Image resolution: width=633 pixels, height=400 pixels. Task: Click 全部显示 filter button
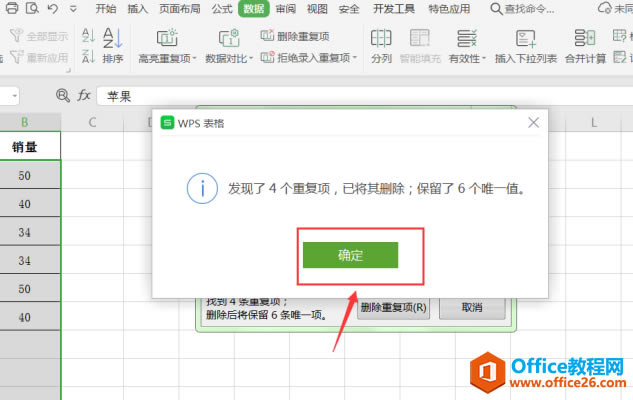(39, 36)
